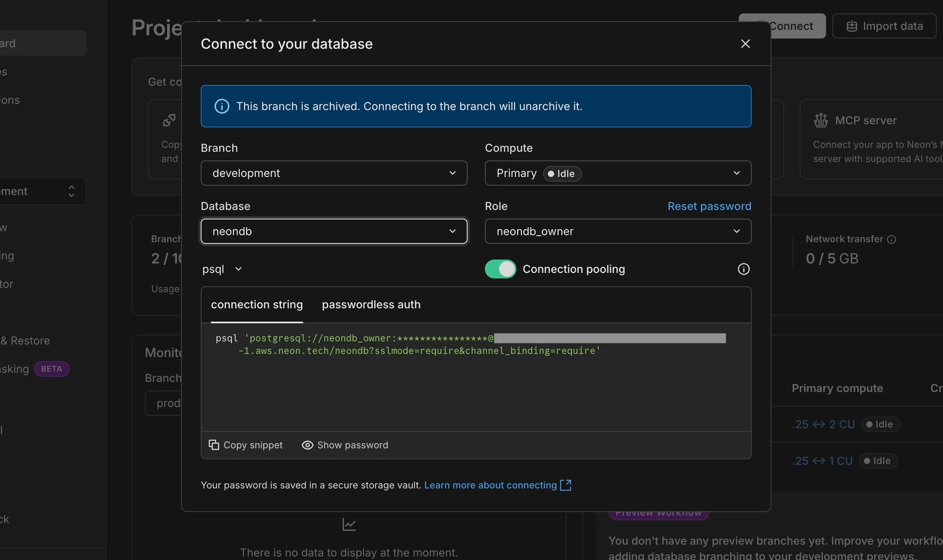Click the external link icon after Learn more

point(566,485)
